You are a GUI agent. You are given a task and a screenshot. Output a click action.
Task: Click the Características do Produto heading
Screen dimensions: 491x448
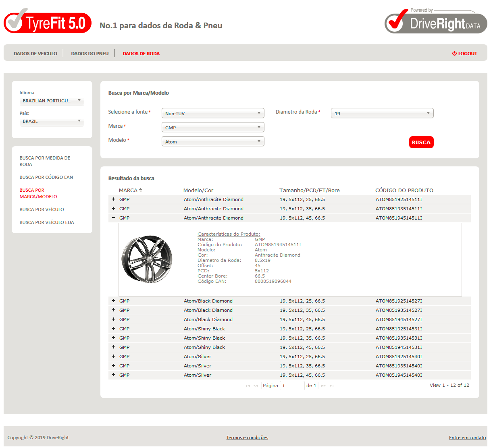pos(229,234)
